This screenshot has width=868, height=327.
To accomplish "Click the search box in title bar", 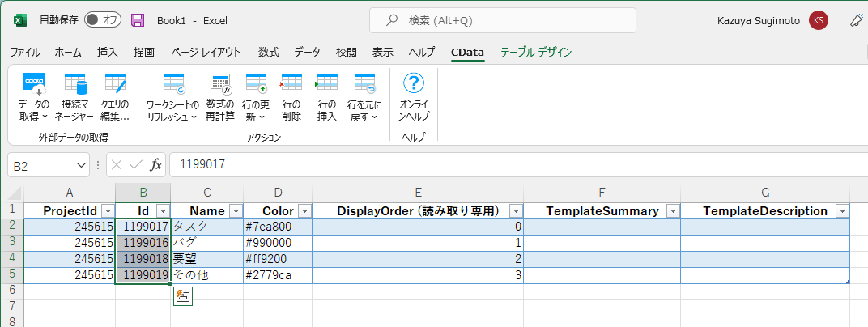I will (x=502, y=20).
